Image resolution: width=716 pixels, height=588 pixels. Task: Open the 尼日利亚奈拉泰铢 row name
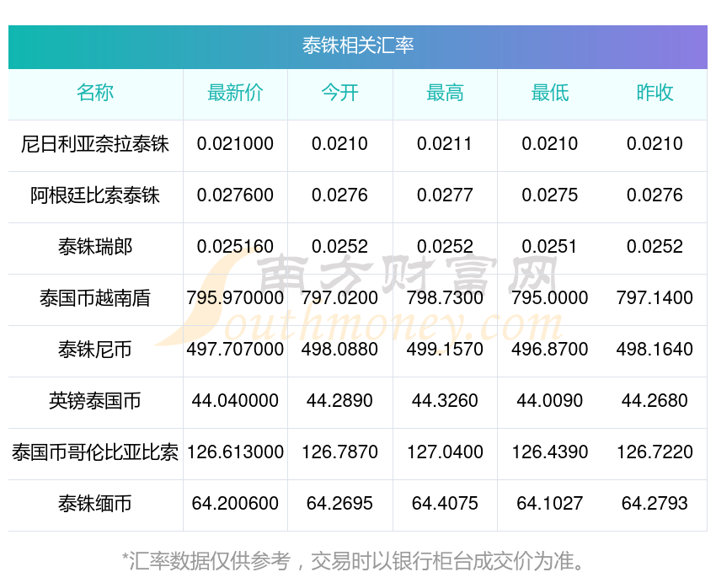pyautogui.click(x=95, y=144)
